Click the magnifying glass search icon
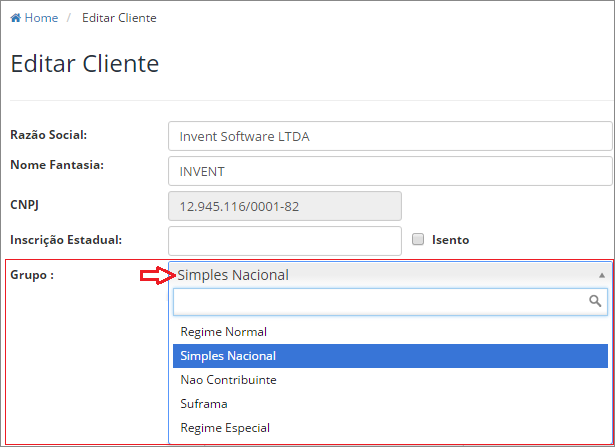Viewport: 615px width, 447px height. point(595,301)
